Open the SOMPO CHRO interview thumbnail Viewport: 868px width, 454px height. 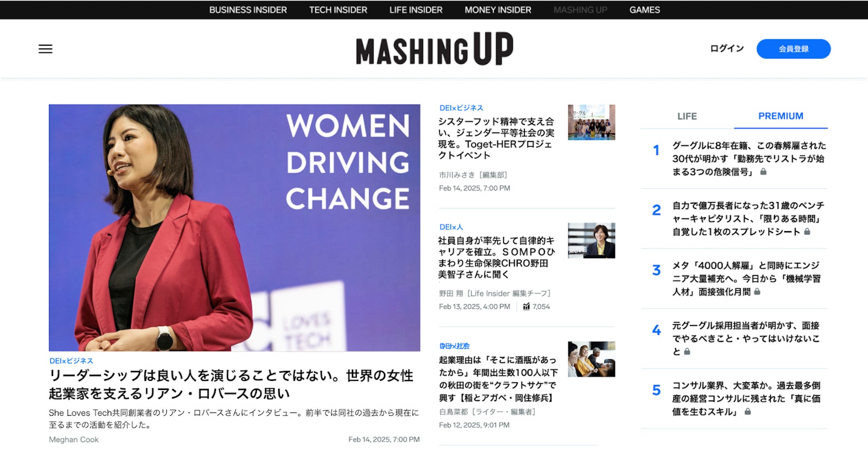[591, 241]
